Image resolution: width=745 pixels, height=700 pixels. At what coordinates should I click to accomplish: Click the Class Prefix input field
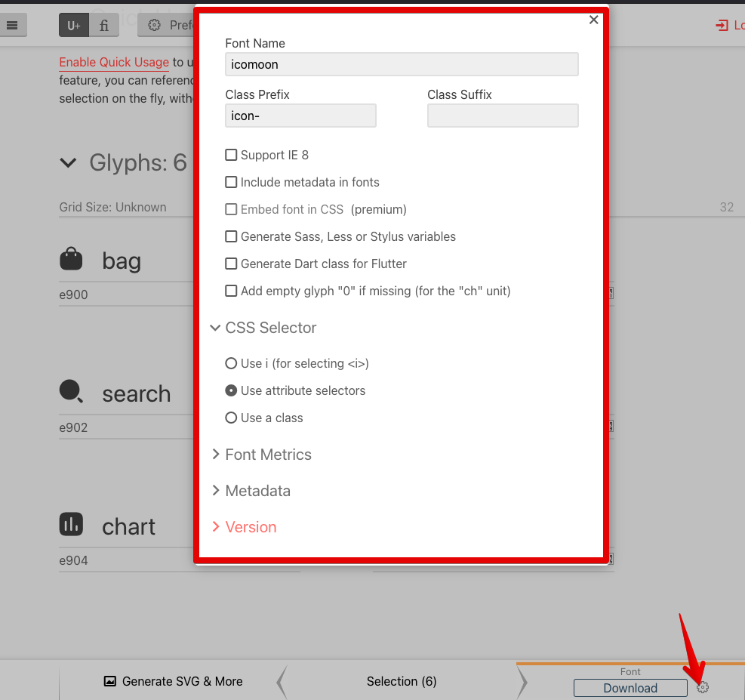pos(300,116)
